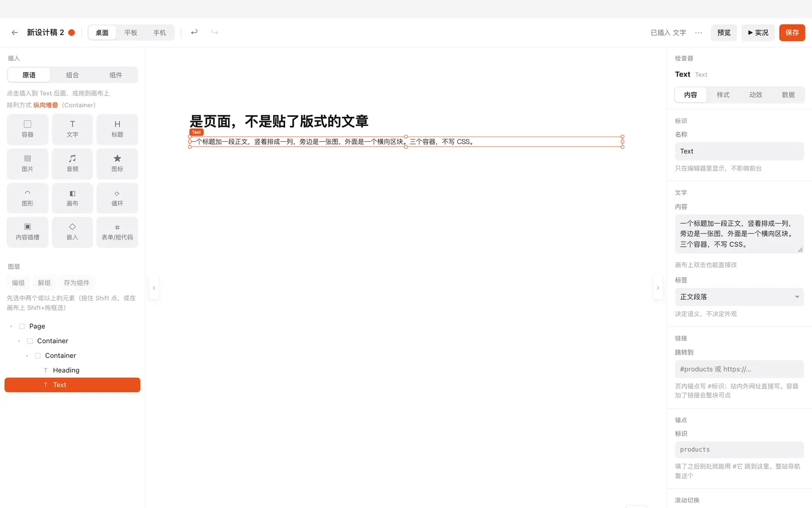Open the 标签 dropdown showing 正文段落
Viewport: 812px width, 508px height.
(739, 297)
